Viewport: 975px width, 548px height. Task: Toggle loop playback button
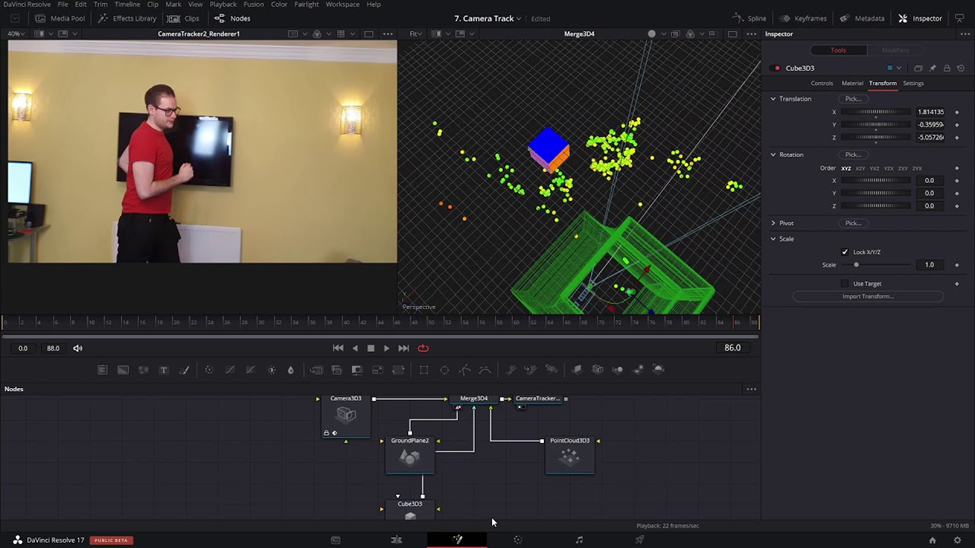(423, 348)
